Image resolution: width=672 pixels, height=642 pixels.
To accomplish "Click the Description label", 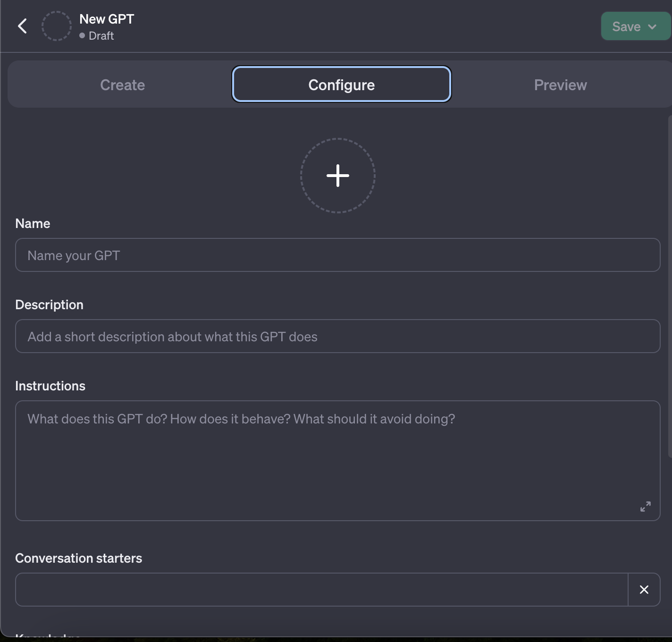I will click(x=50, y=304).
